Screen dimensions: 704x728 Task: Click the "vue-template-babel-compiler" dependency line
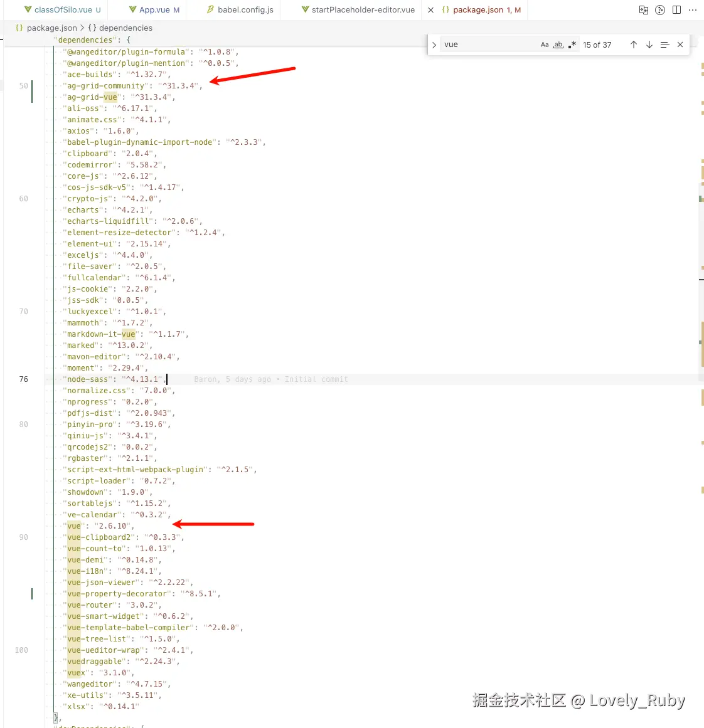pos(153,628)
